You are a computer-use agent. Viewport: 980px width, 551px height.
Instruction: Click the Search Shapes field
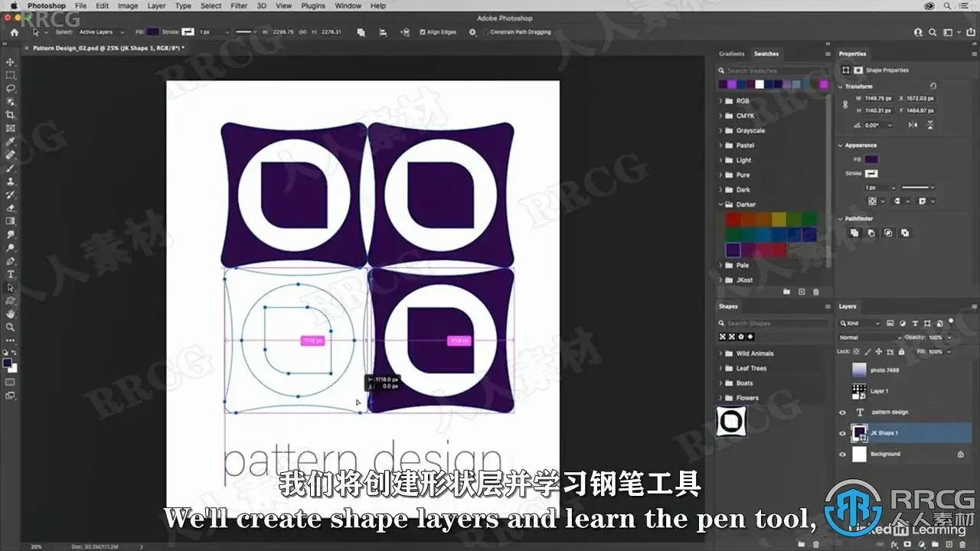point(772,324)
